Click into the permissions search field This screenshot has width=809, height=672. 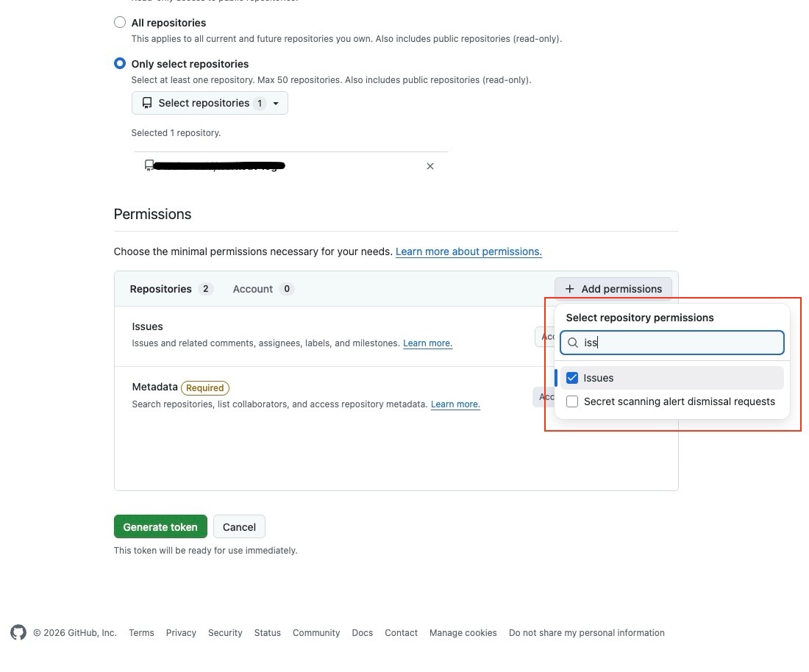[680, 343]
